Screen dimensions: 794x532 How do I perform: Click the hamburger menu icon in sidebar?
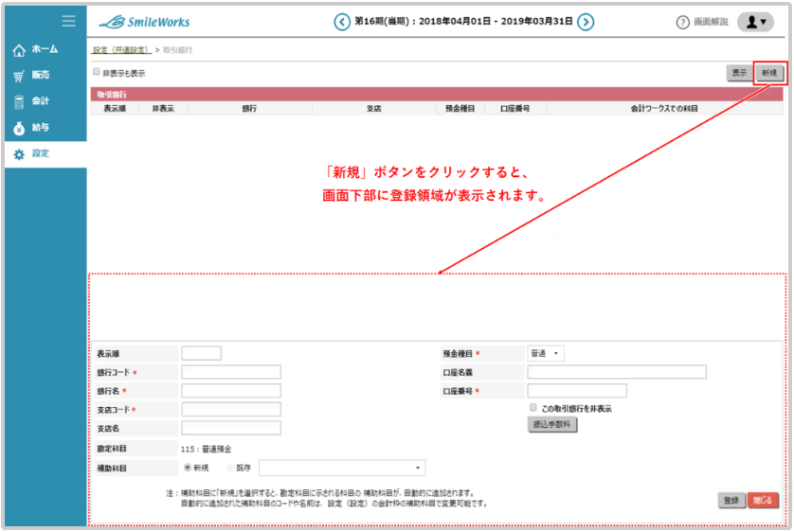tap(68, 21)
